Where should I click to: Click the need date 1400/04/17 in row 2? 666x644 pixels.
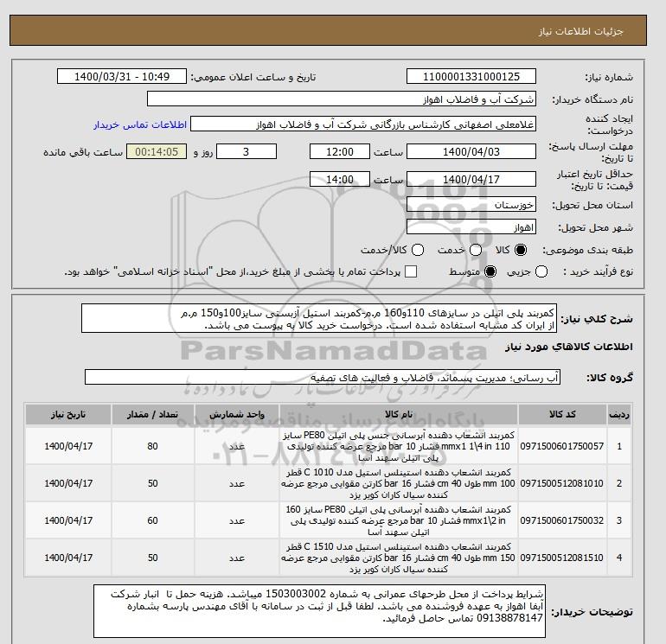pos(68,483)
